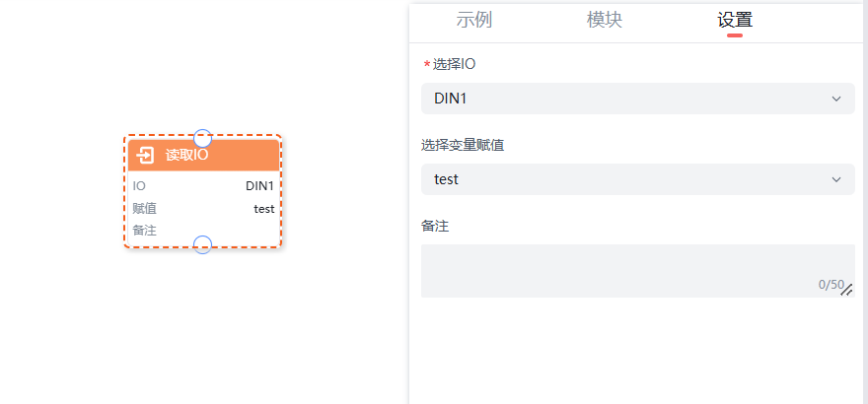Click the 0/50 character counter
868x404 pixels.
coord(831,285)
